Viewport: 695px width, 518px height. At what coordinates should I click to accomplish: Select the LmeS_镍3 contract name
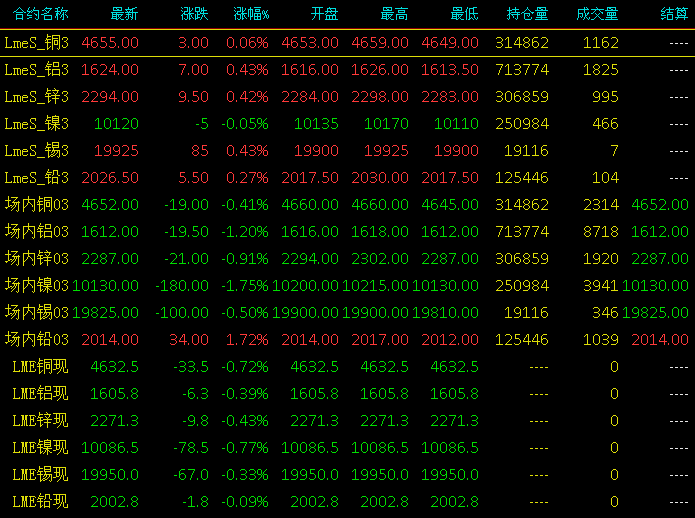(x=36, y=124)
